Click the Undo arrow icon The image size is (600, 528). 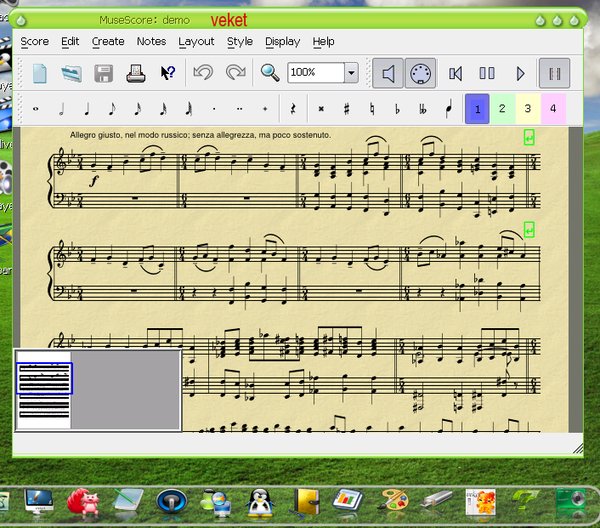[x=203, y=73]
